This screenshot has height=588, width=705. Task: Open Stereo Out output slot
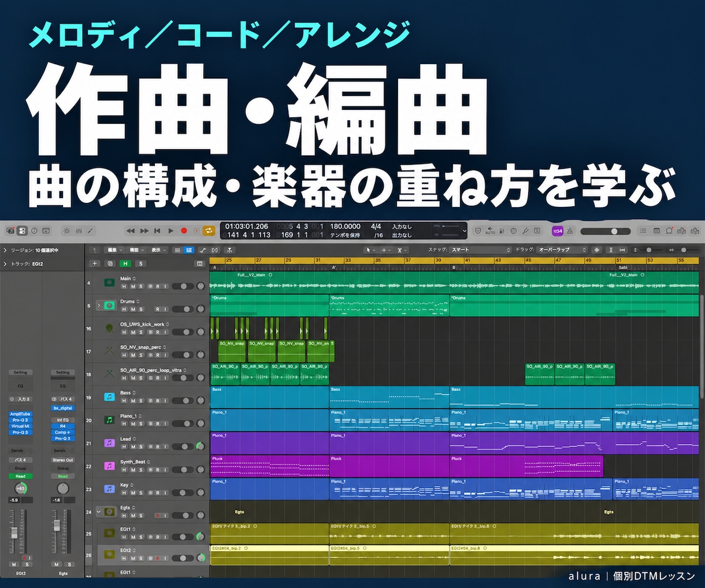63,460
